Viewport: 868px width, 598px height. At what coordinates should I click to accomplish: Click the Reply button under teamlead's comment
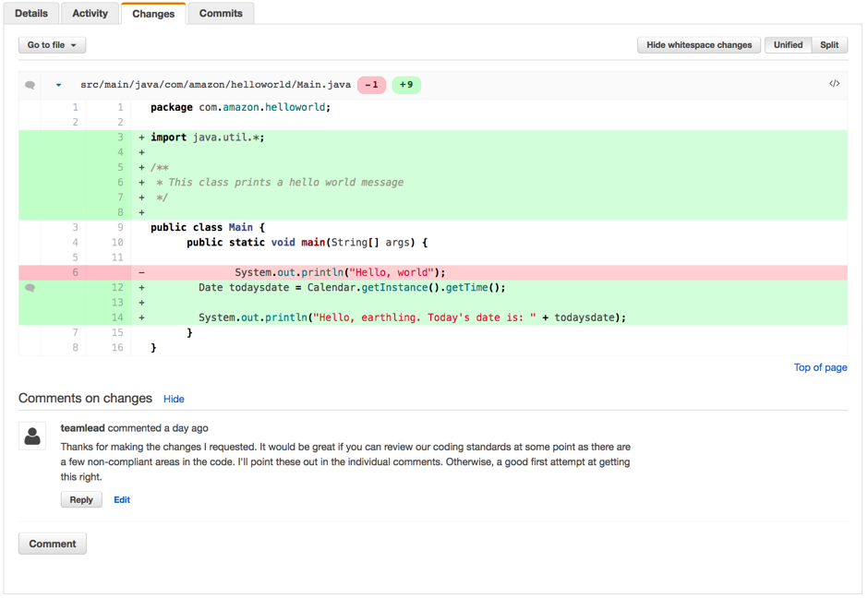click(x=81, y=499)
